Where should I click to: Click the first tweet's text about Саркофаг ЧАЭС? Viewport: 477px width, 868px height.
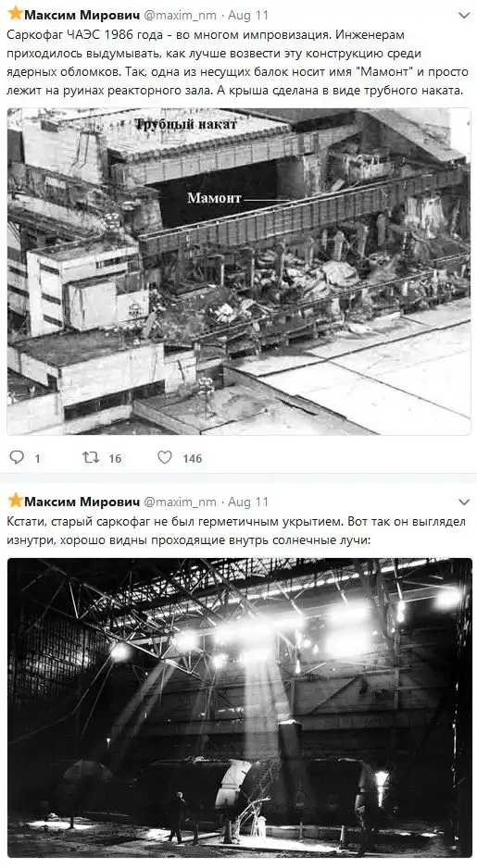click(237, 63)
